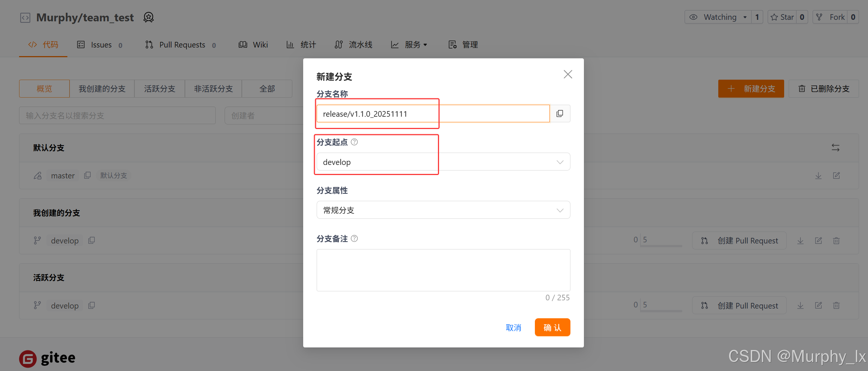Open the 分支起点 help tooltip icon

[354, 142]
